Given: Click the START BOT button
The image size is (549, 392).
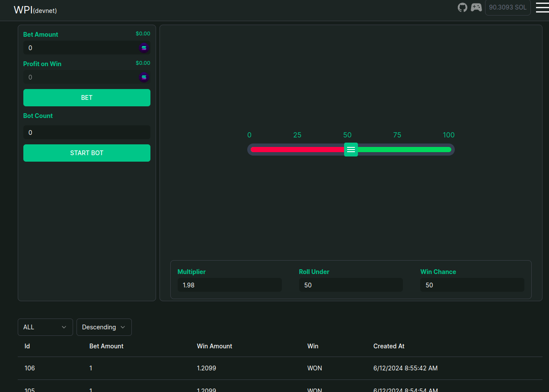Looking at the screenshot, I should coord(87,153).
